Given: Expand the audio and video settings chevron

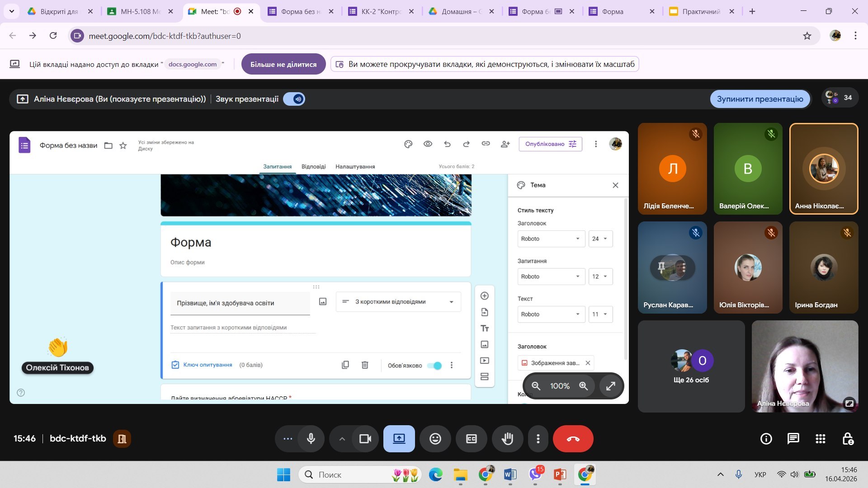Looking at the screenshot, I should click(x=342, y=439).
